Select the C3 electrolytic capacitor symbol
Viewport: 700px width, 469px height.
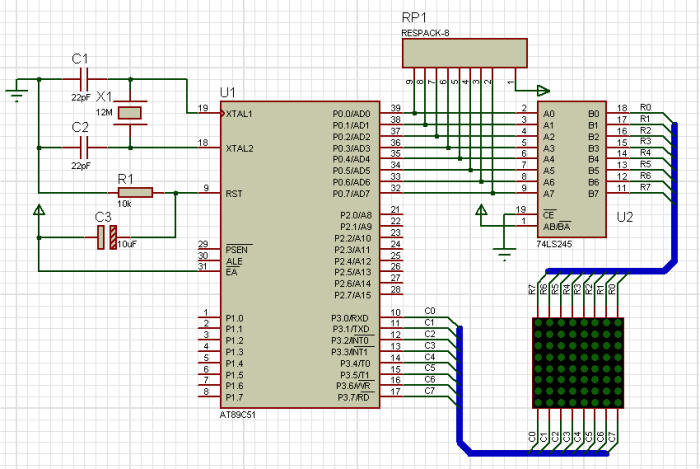tap(107, 237)
